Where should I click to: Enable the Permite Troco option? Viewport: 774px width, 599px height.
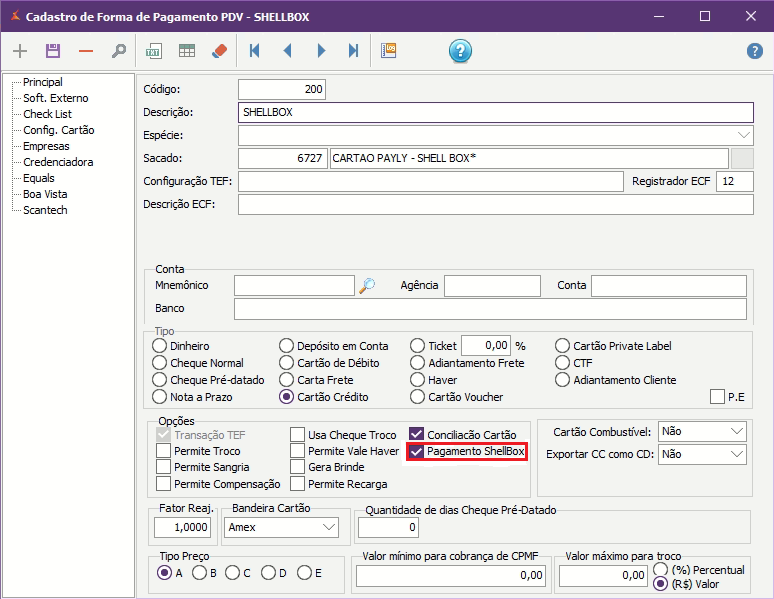tap(164, 452)
